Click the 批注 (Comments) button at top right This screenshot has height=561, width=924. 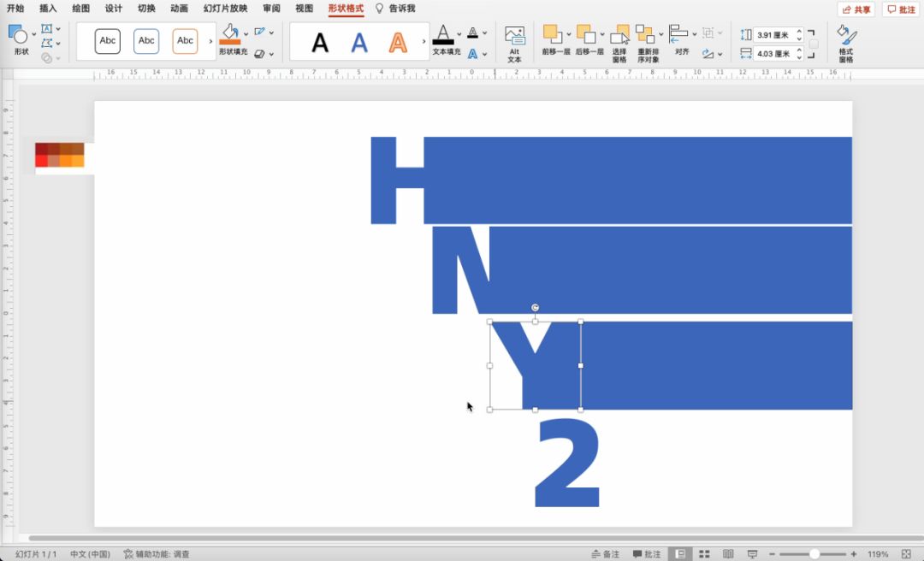(x=900, y=9)
